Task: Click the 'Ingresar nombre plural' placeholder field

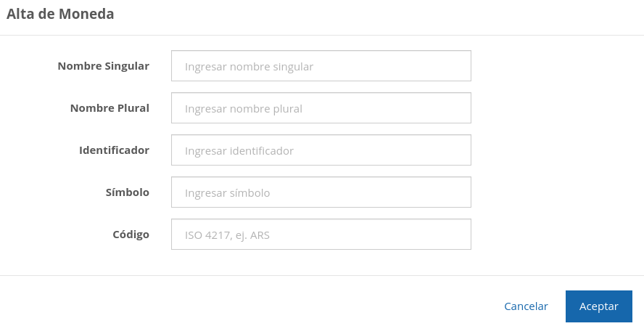Action: click(x=321, y=108)
